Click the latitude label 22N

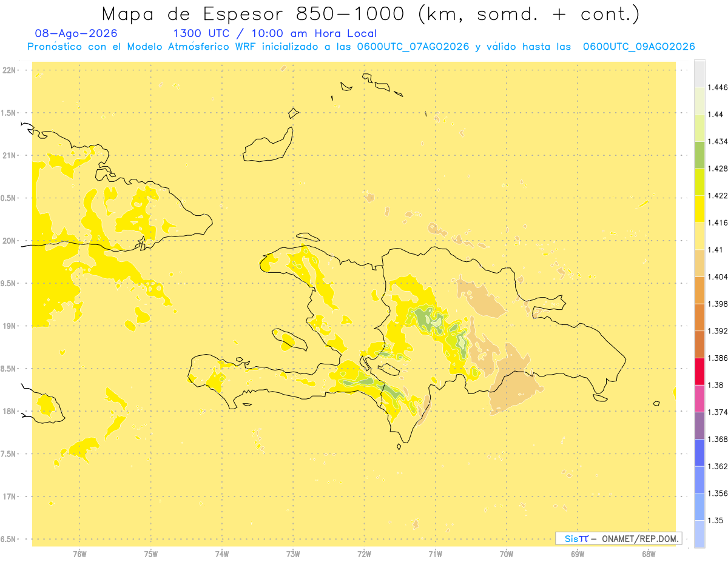10,70
